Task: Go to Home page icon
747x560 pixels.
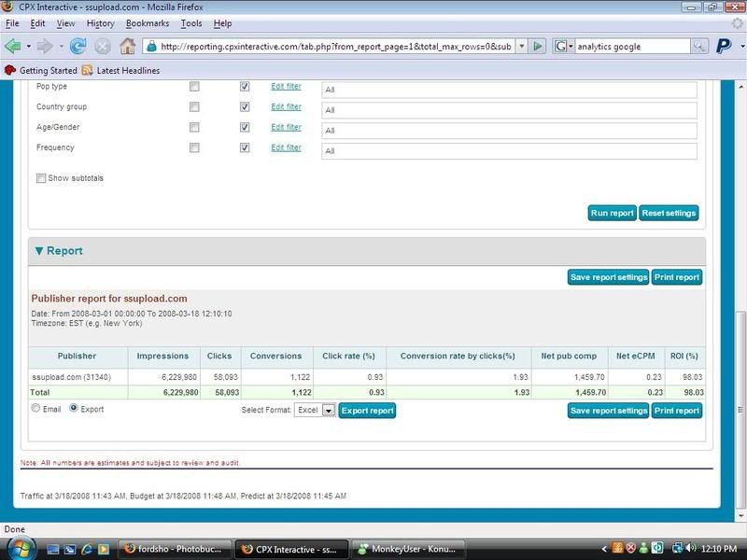Action: [127, 46]
